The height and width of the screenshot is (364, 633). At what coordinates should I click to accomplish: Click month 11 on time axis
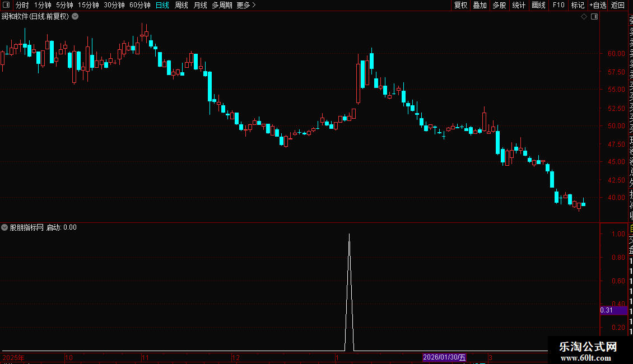[145, 357]
